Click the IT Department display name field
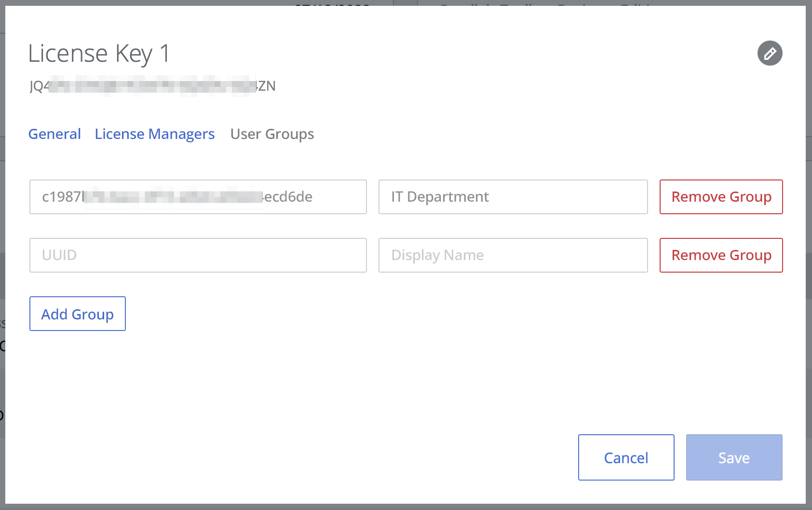This screenshot has width=812, height=510. tap(513, 197)
